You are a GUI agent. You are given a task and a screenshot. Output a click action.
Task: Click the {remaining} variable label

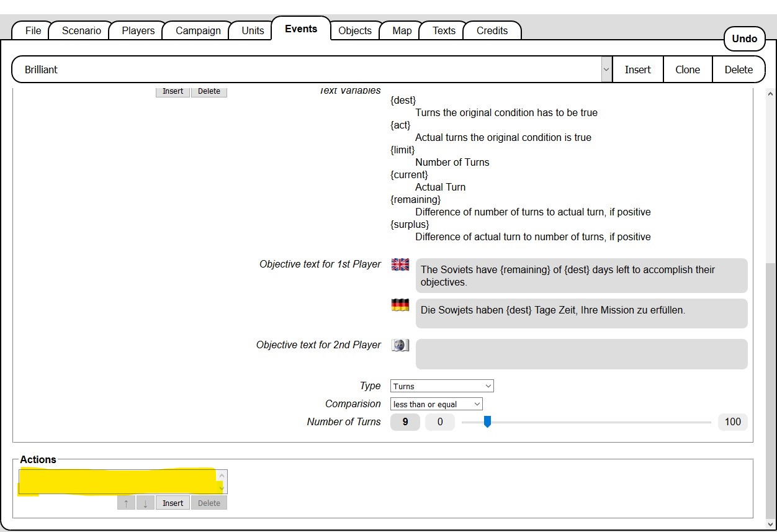[415, 199]
